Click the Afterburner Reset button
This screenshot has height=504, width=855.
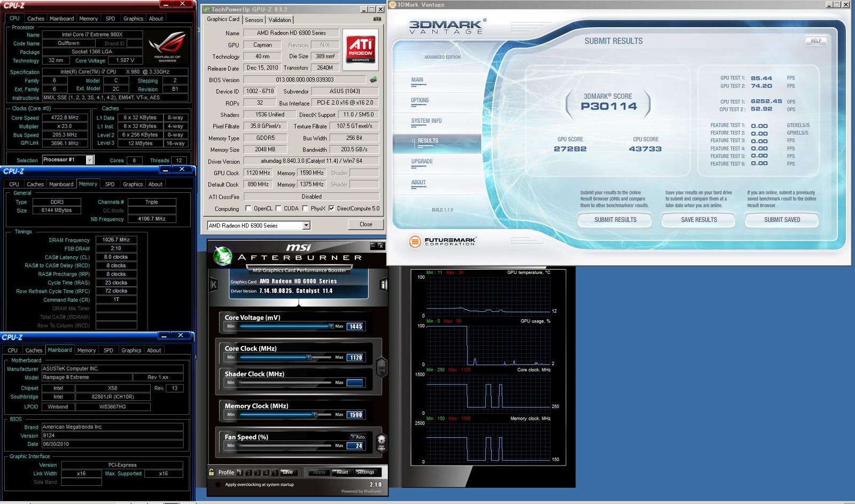click(x=342, y=472)
